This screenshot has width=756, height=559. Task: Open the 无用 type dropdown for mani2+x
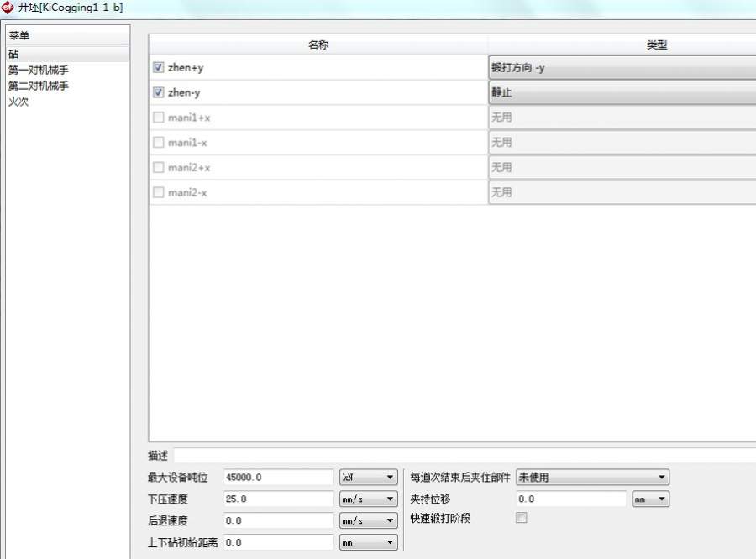point(622,167)
